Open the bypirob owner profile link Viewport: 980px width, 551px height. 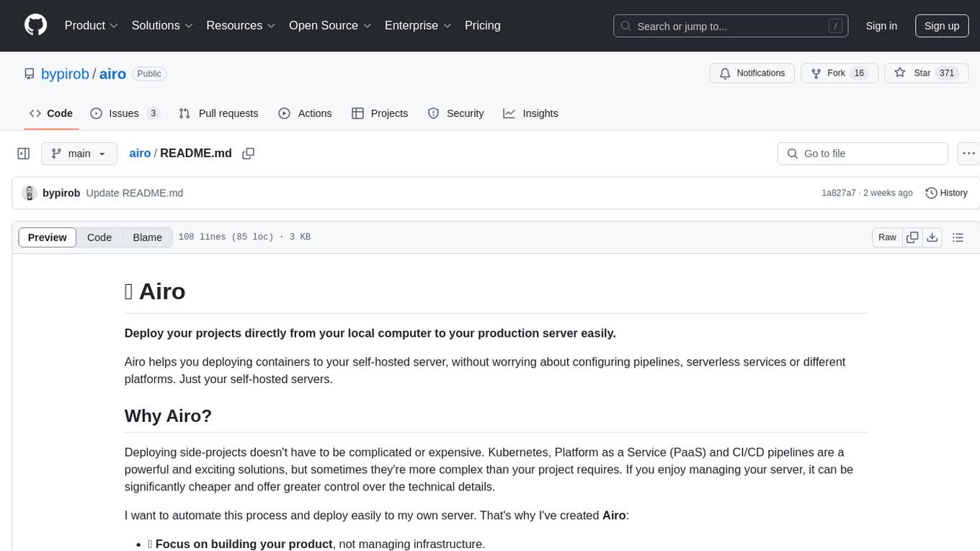(65, 74)
